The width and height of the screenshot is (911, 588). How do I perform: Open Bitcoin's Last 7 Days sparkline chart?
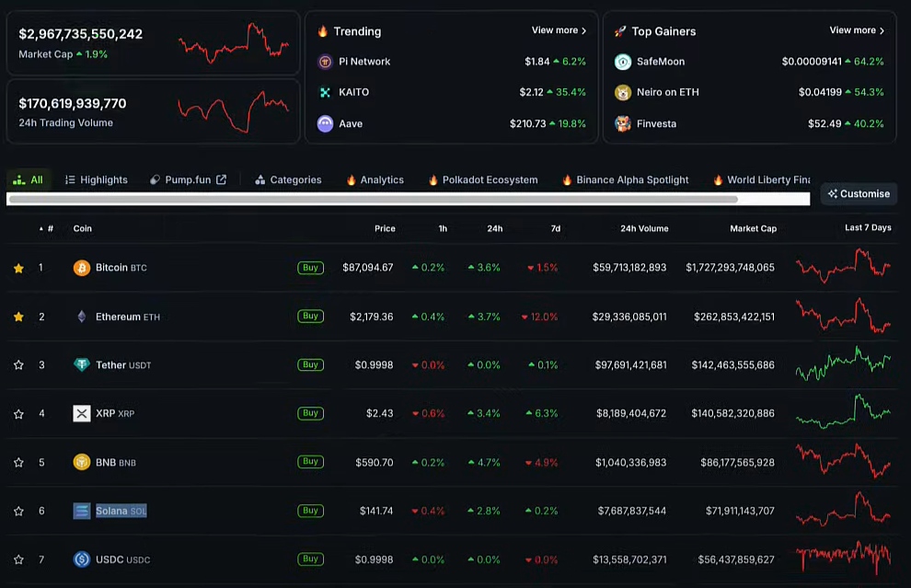[x=843, y=268]
